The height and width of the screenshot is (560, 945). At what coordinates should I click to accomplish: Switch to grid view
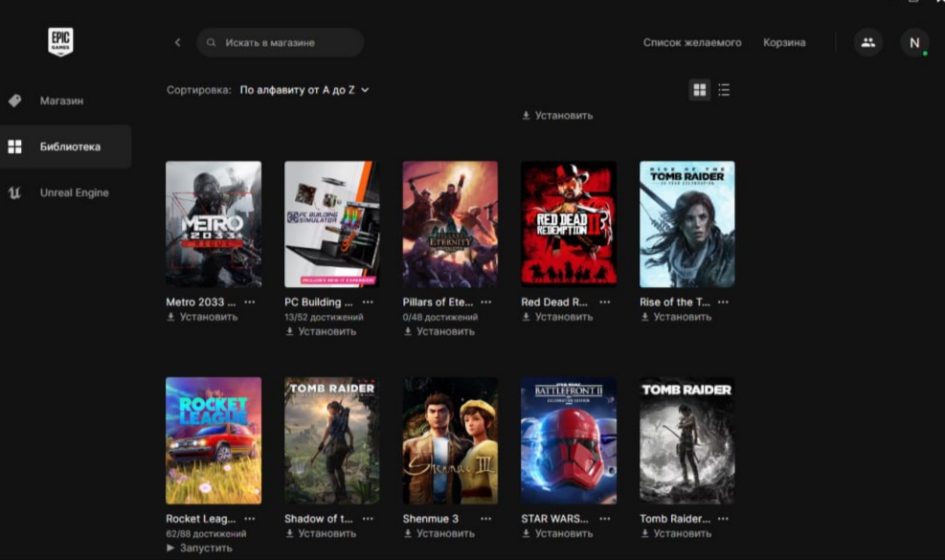699,90
